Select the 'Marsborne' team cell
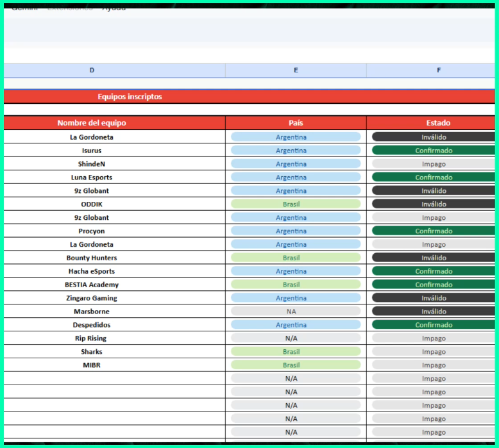This screenshot has width=499, height=448. [x=115, y=311]
